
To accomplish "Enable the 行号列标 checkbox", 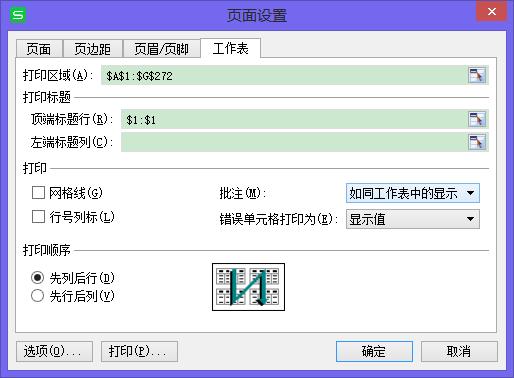I will point(38,217).
